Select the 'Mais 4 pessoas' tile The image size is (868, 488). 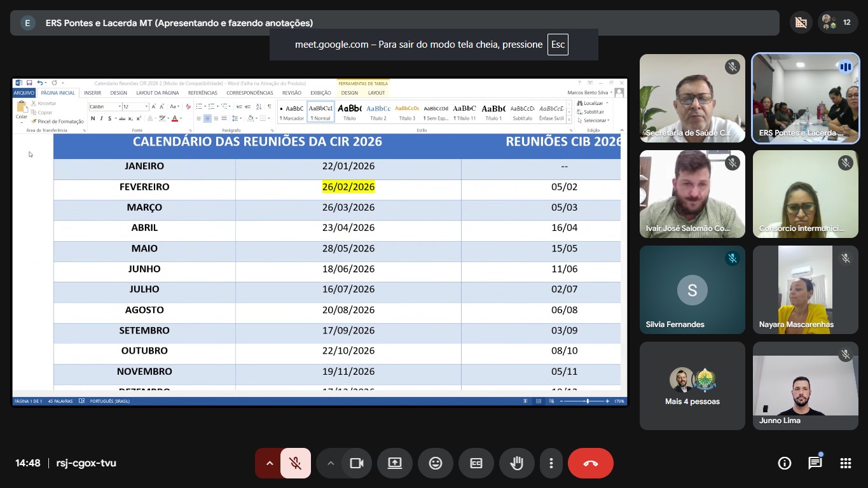tap(692, 386)
